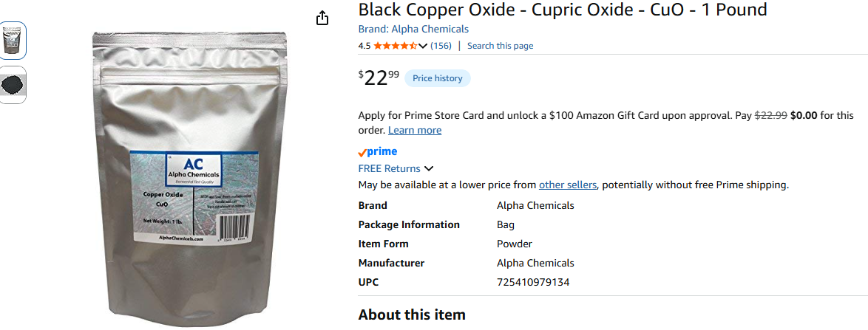Click the Prime logo checkmark
This screenshot has height=330, width=868.
tap(362, 152)
